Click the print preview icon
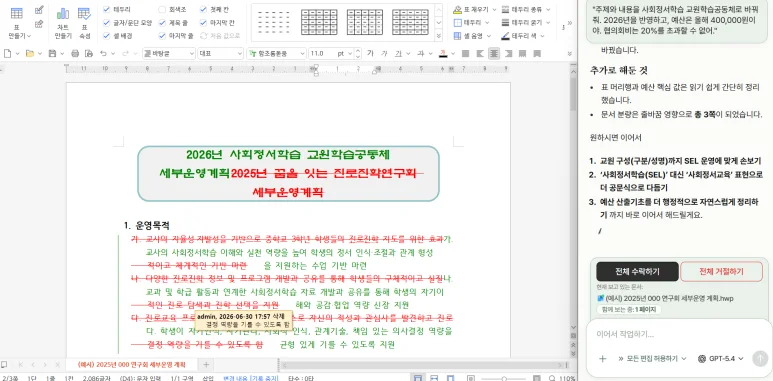 pyautogui.click(x=89, y=53)
